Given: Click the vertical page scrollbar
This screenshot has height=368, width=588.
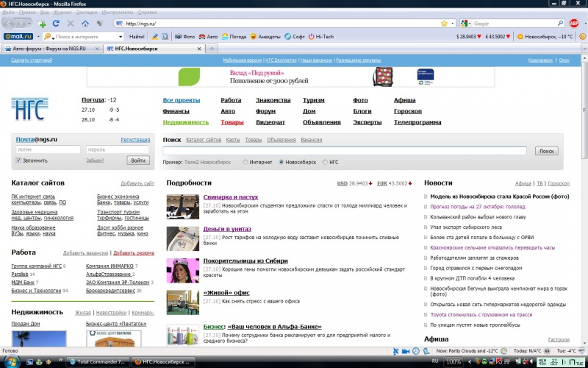Looking at the screenshot, I should click(x=583, y=184).
